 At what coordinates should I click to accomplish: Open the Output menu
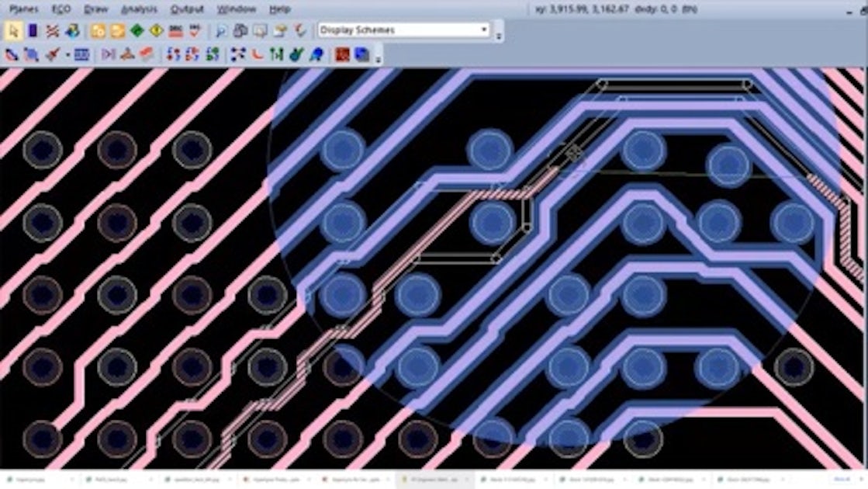187,9
